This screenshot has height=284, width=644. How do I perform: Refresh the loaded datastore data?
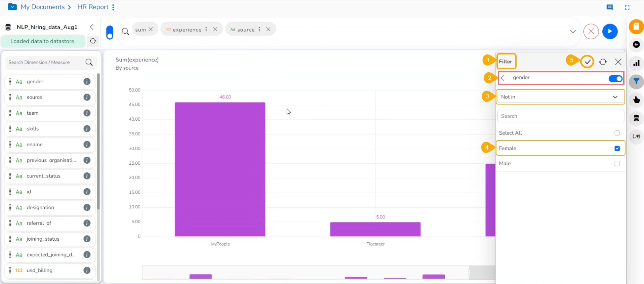[x=93, y=41]
